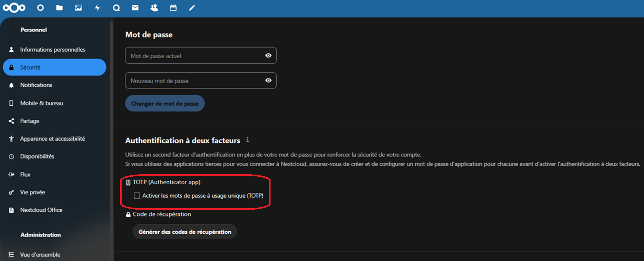Enable TOTP one-time passwords checkbox
Screen dimensions: 644x261
pos(137,196)
